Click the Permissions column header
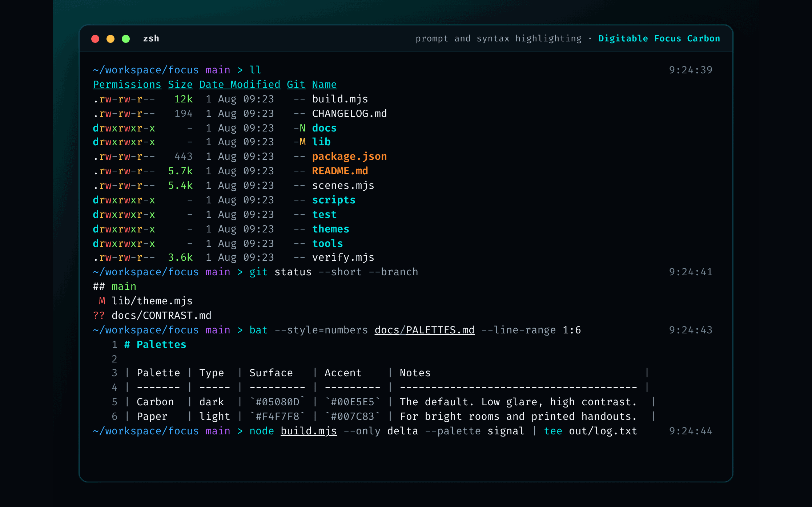Viewport: 812px width, 507px height. coord(127,85)
